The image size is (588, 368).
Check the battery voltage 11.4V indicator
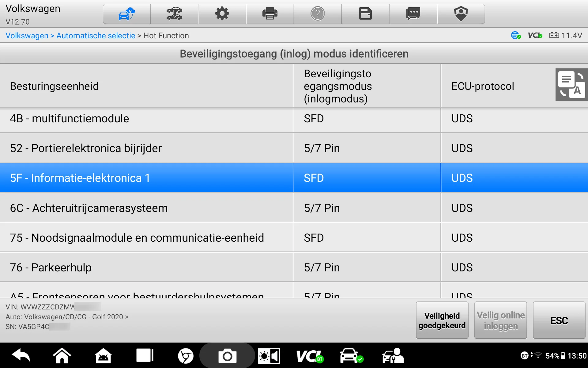[565, 36]
